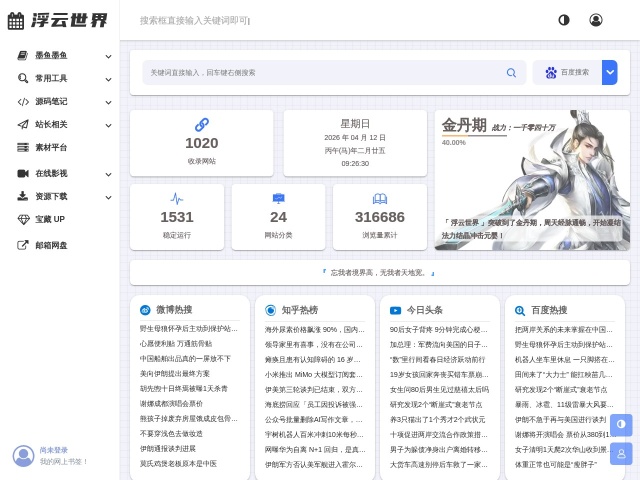
Task: Click the magnifier icon in the search bar
Action: pos(511,73)
